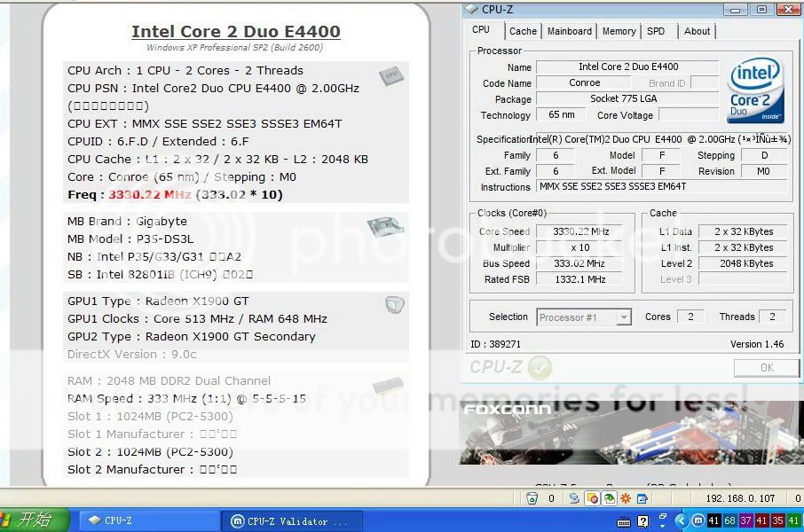Click the processor Name field

coord(627,66)
